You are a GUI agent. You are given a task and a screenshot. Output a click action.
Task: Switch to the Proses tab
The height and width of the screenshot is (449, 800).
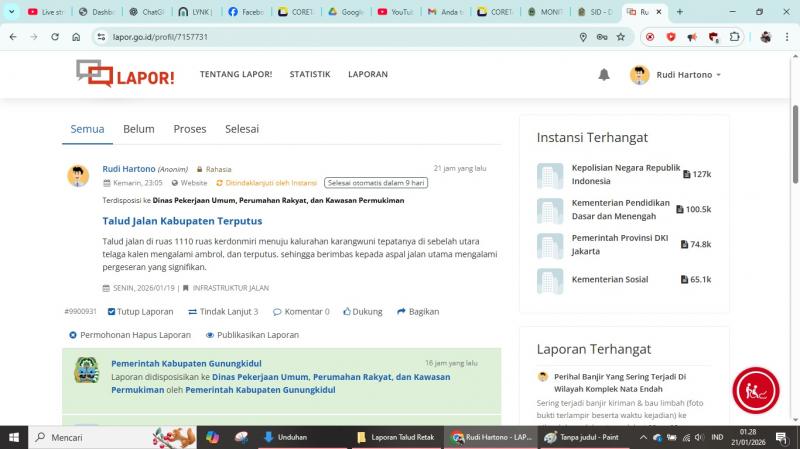point(189,129)
